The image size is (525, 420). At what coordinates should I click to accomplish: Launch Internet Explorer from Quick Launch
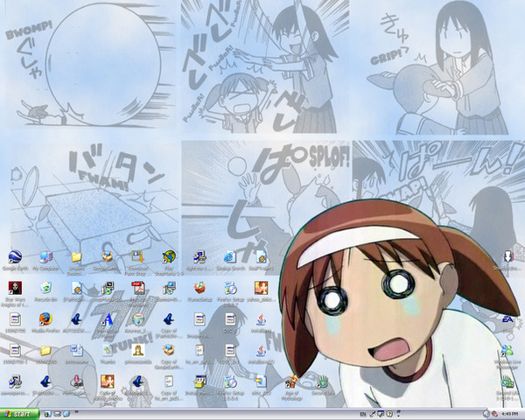[x=66, y=414]
